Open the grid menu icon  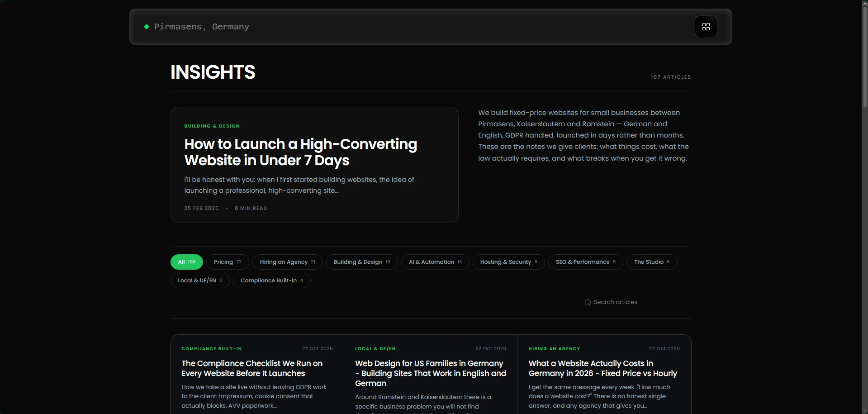[706, 27]
